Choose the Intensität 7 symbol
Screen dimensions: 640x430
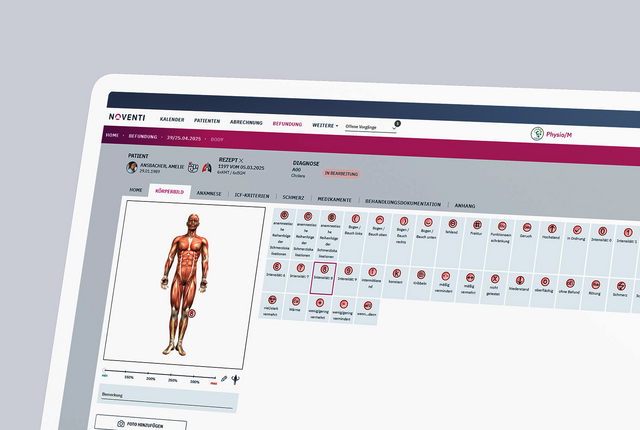[299, 277]
